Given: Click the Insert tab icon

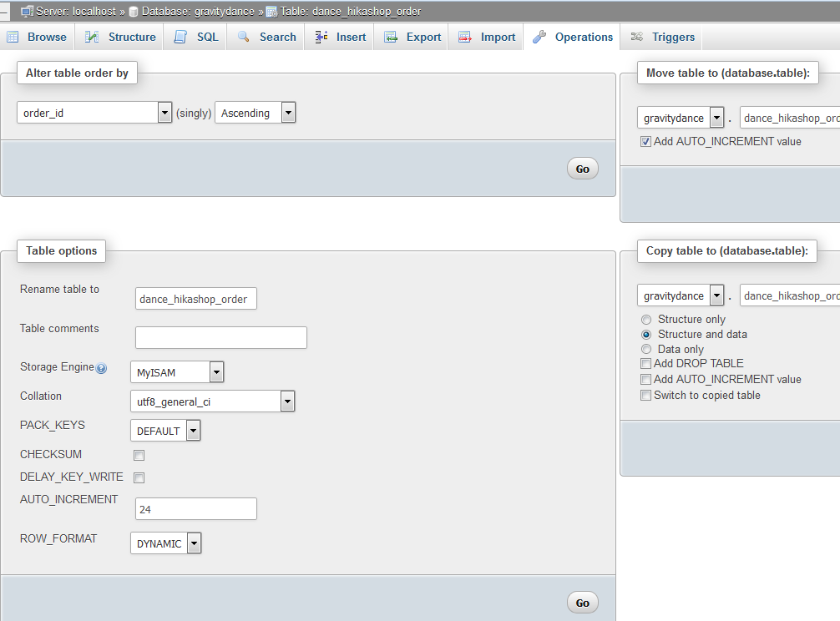Looking at the screenshot, I should point(321,37).
